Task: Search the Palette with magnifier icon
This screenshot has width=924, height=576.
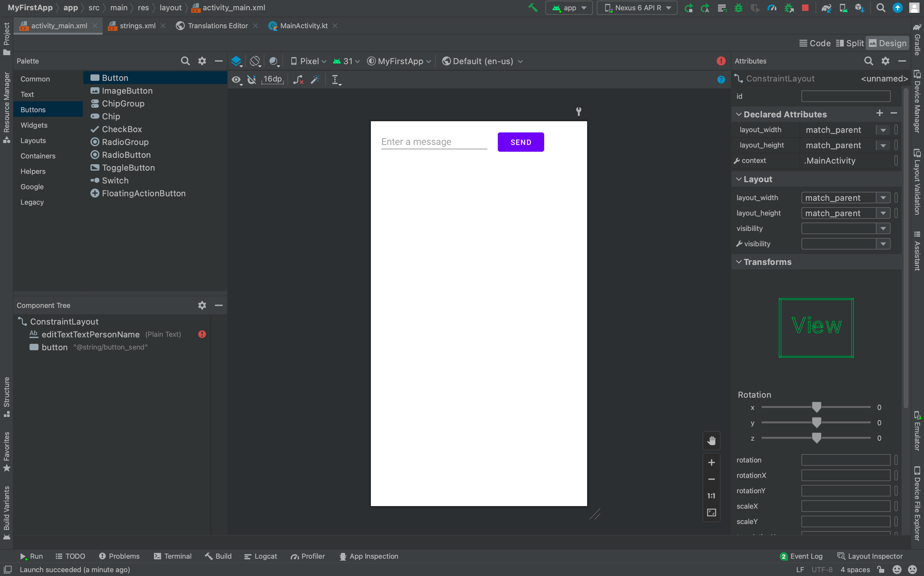Action: click(x=185, y=61)
